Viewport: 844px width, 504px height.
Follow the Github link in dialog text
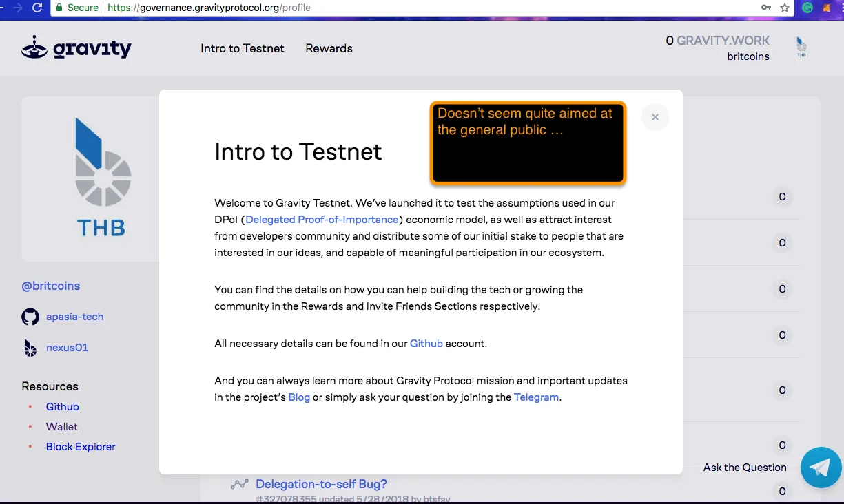click(x=426, y=343)
